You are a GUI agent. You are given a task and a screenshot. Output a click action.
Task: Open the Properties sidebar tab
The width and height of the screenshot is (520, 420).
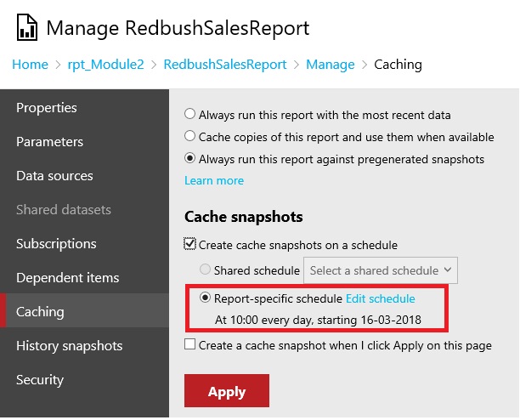47,108
